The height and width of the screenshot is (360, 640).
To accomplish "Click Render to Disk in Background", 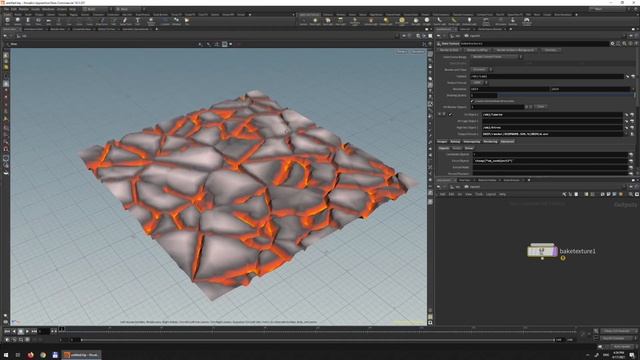I will click(x=515, y=50).
